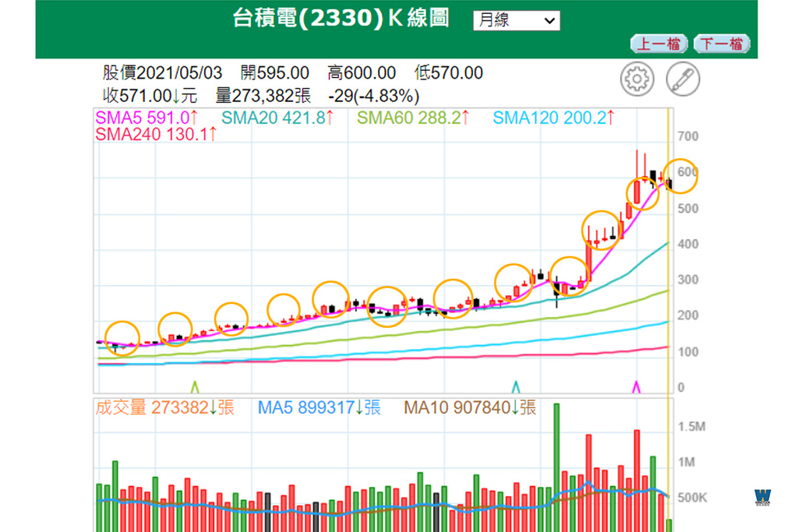The width and height of the screenshot is (798, 532).
Task: Go to previous stock with 上一檔 button
Action: point(659,44)
